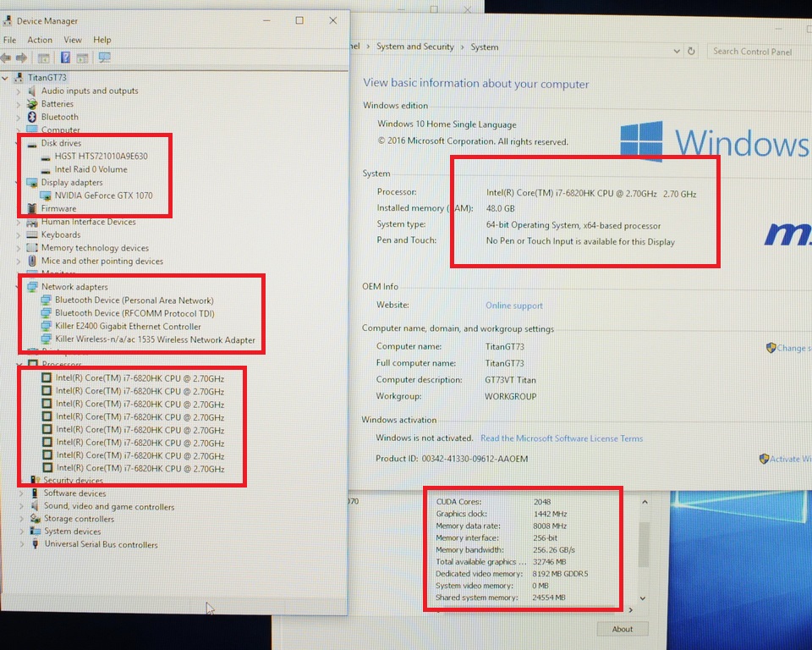Click the blue Help icon in Device Manager toolbar
This screenshot has height=650, width=812.
pyautogui.click(x=65, y=58)
